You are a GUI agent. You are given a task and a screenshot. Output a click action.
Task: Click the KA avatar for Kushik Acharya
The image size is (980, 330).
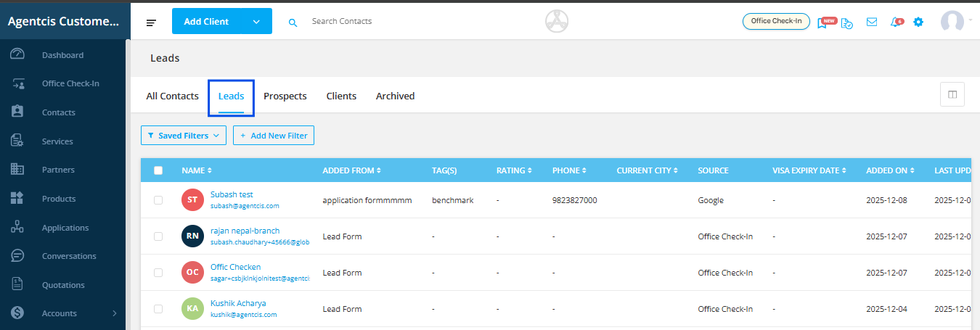tap(192, 308)
